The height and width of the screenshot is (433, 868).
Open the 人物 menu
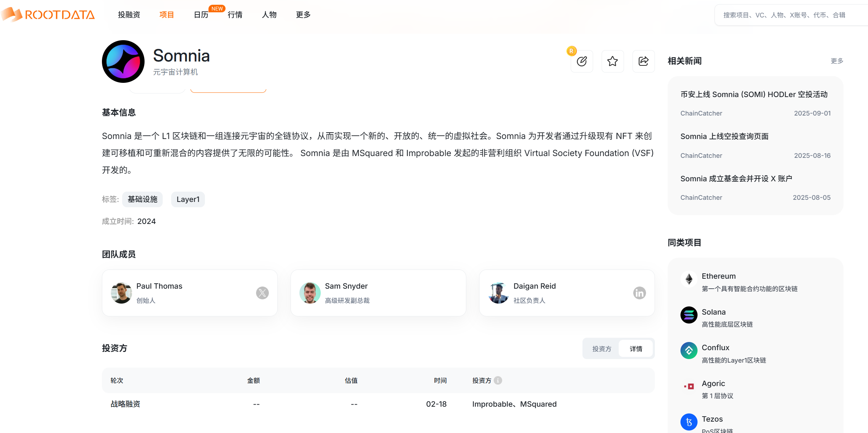[269, 15]
